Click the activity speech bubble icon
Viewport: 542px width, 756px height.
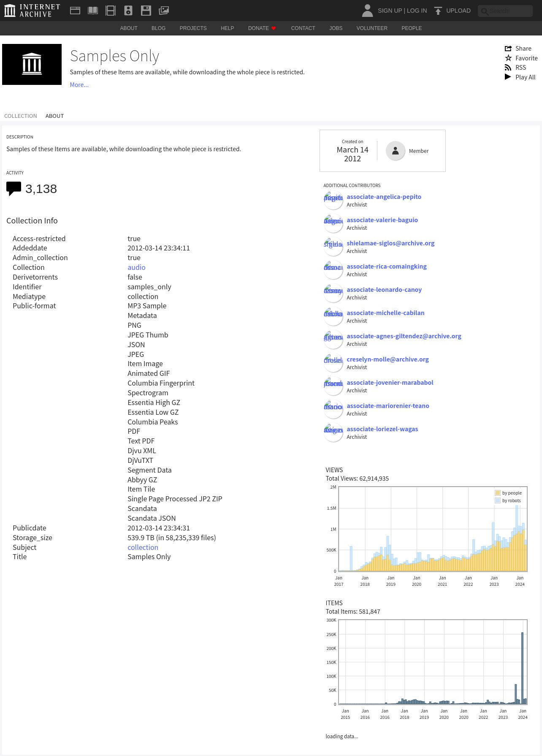(14, 189)
